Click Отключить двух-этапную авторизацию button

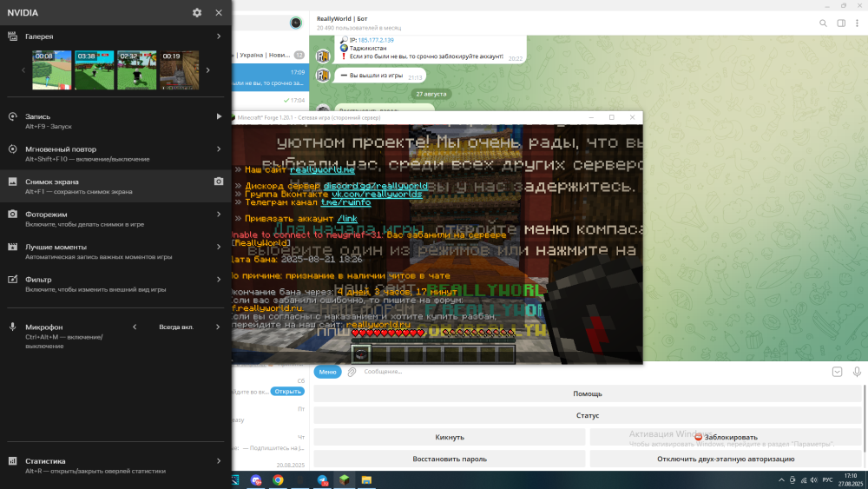725,459
